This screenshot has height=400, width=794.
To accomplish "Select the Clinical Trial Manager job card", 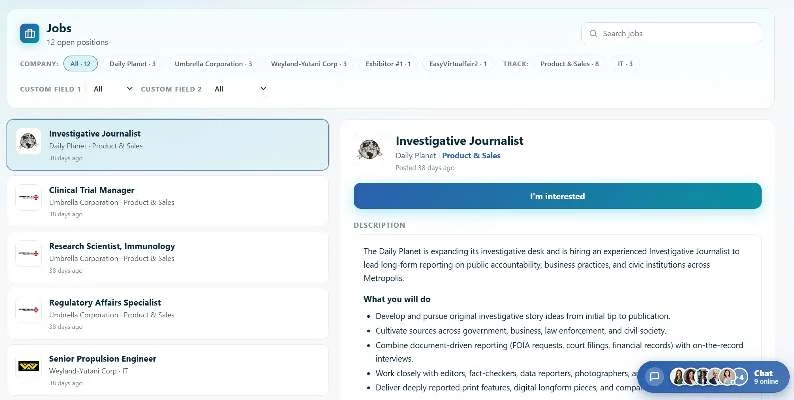I will (x=168, y=201).
